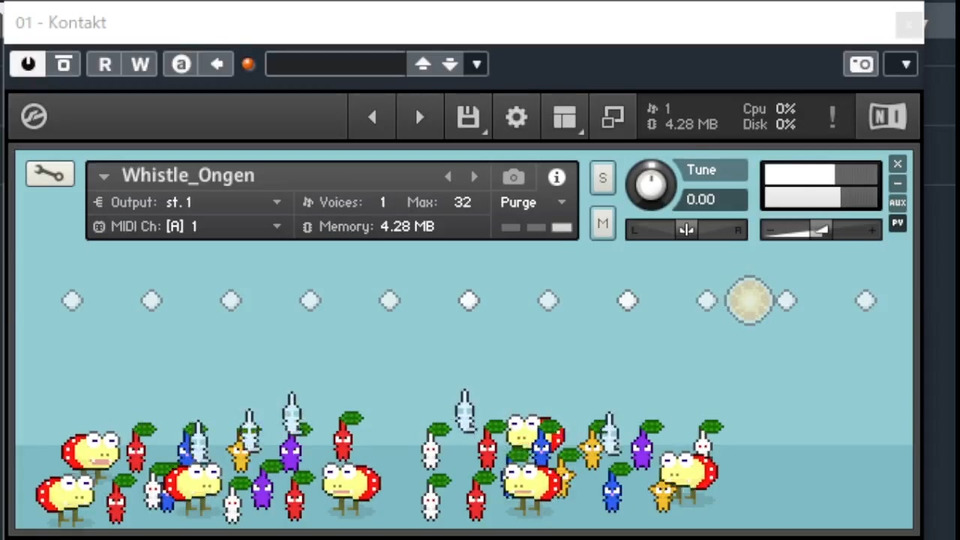Viewport: 960px width, 540px height.
Task: Open the MIDI Ch [A] 1 dropdown
Action: [x=188, y=227]
